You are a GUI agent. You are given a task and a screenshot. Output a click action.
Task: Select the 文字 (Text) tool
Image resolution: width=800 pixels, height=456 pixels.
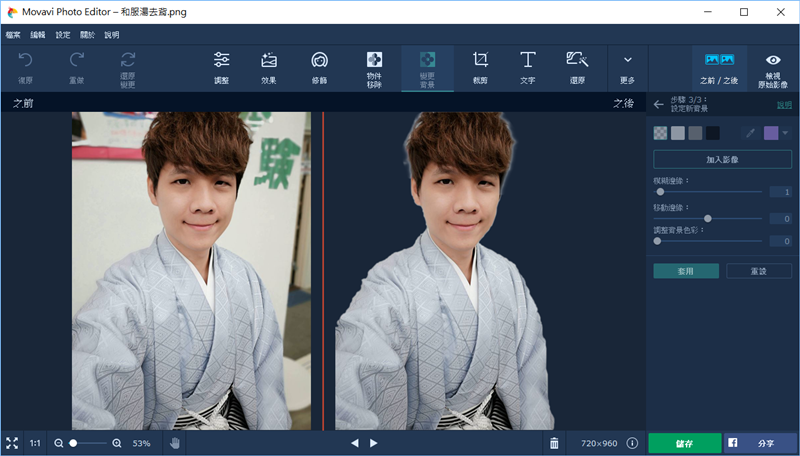[528, 67]
